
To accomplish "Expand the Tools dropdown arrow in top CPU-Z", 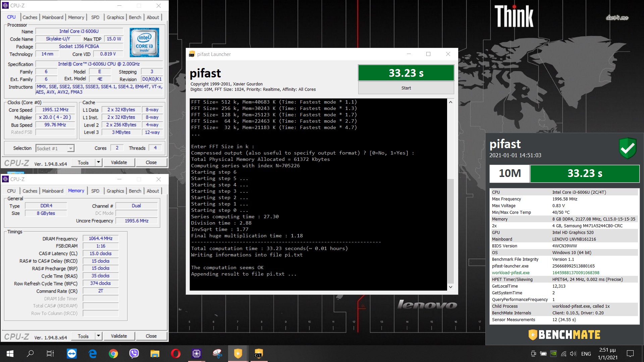I will coord(98,163).
